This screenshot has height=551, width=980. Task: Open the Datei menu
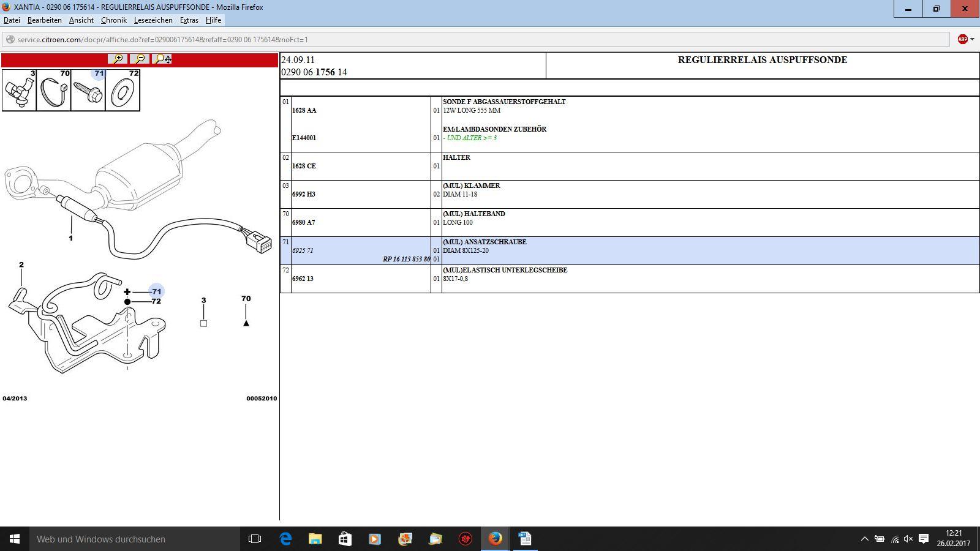click(12, 20)
